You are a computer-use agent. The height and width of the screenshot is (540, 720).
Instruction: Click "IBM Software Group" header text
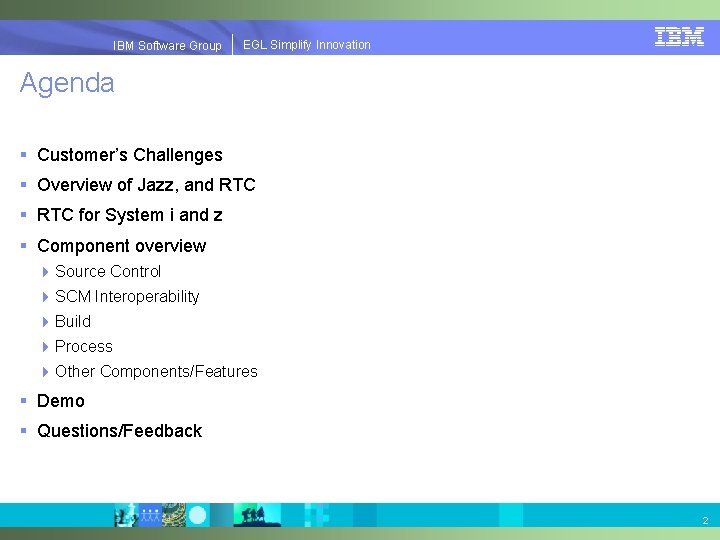click(167, 45)
